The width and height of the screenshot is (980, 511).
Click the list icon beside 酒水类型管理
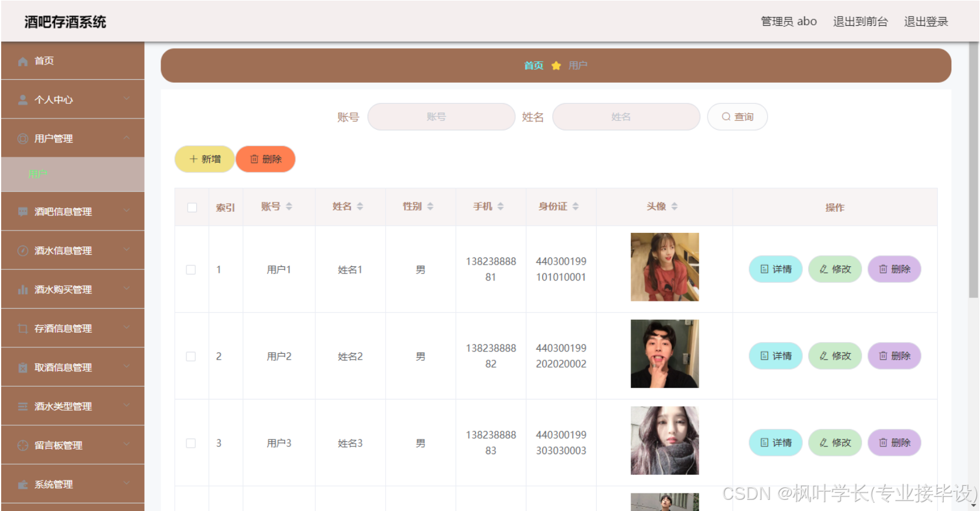[x=23, y=406]
